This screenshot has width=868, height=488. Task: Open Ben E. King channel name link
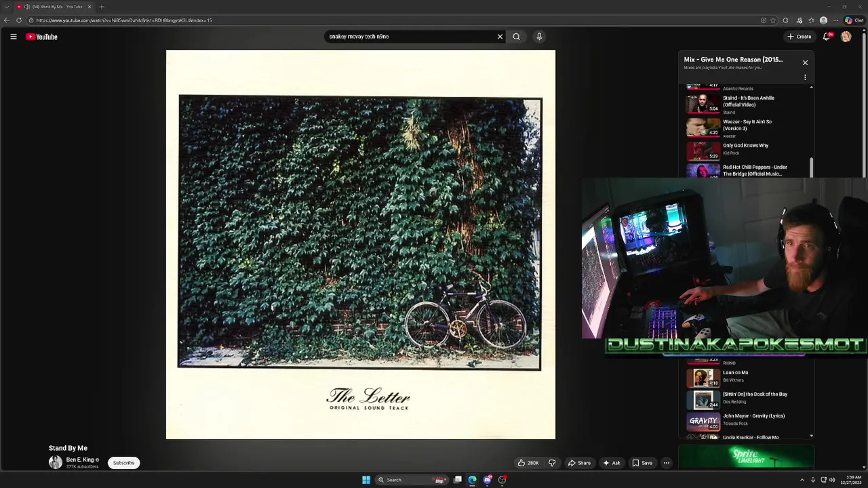pos(80,460)
